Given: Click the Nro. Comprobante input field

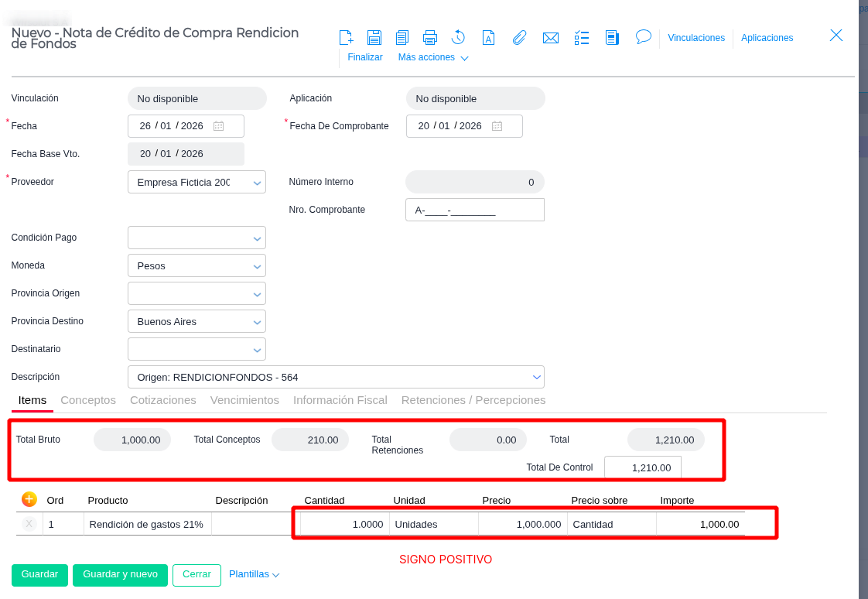Looking at the screenshot, I should [x=474, y=210].
